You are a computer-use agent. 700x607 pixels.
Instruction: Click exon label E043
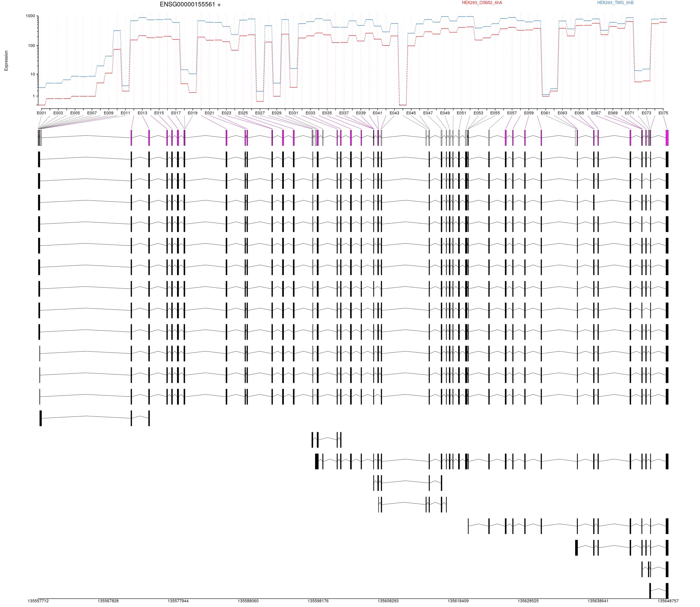[394, 113]
